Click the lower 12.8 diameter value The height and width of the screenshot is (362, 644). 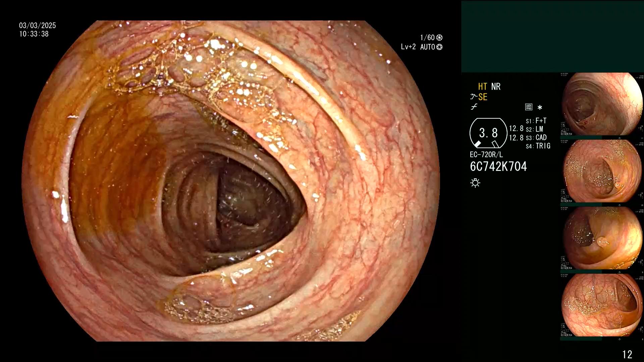point(516,137)
